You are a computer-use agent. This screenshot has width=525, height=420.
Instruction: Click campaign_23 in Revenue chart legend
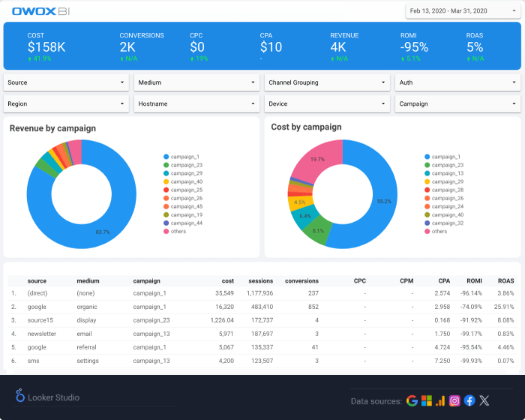pos(187,165)
